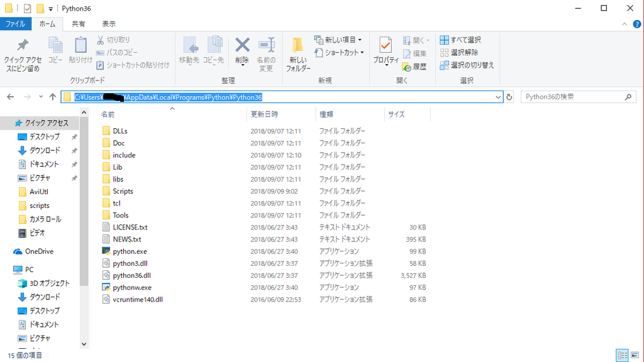Open Help question mark icon

click(x=637, y=25)
